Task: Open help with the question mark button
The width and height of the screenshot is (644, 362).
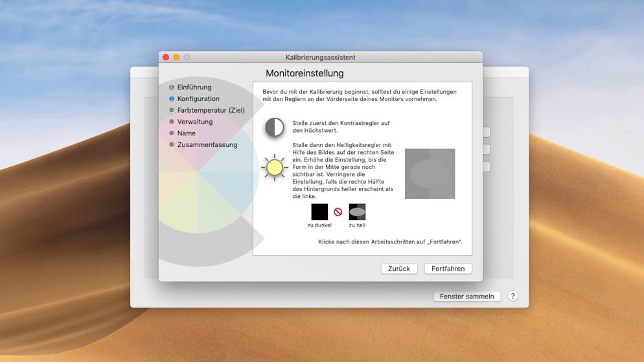Action: pyautogui.click(x=512, y=296)
